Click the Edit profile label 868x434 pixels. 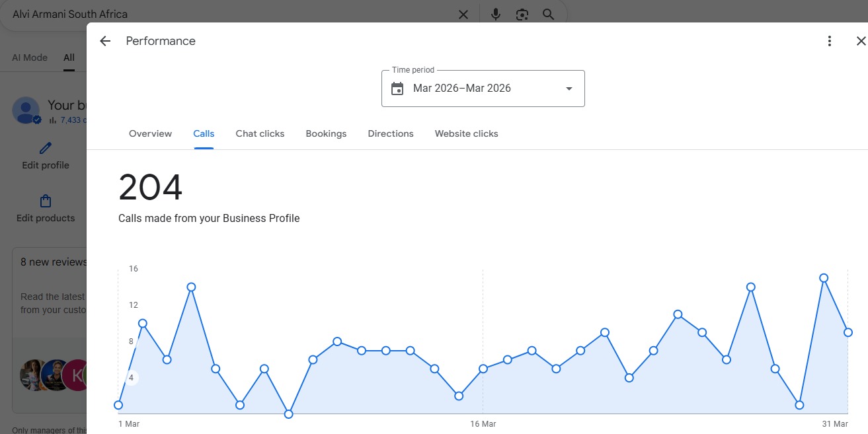[46, 165]
